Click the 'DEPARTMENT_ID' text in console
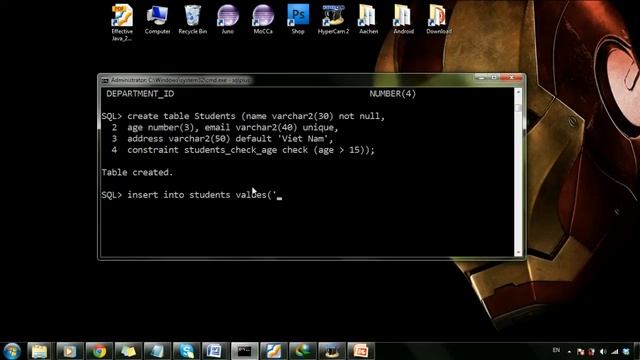The image size is (640, 360). click(x=140, y=93)
